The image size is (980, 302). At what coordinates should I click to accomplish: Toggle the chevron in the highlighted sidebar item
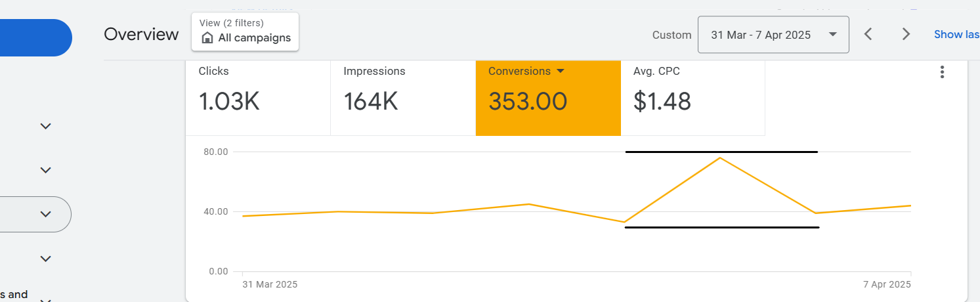coord(45,214)
